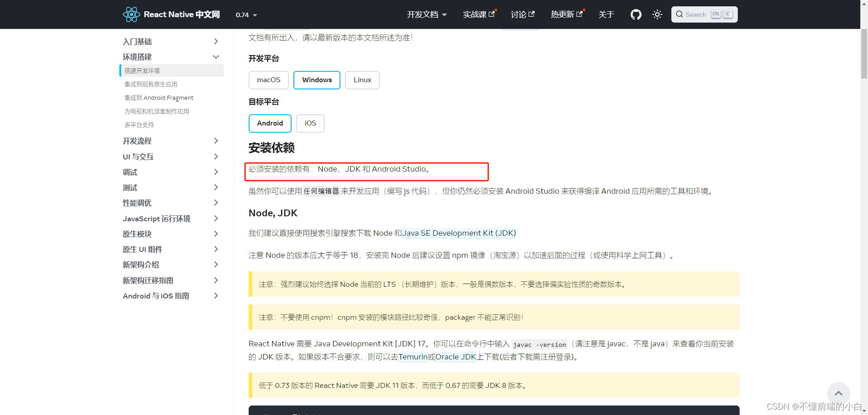Viewport: 868px width, 415px height.
Task: Expand the JavaScript 运行环境 section
Action: (x=171, y=219)
